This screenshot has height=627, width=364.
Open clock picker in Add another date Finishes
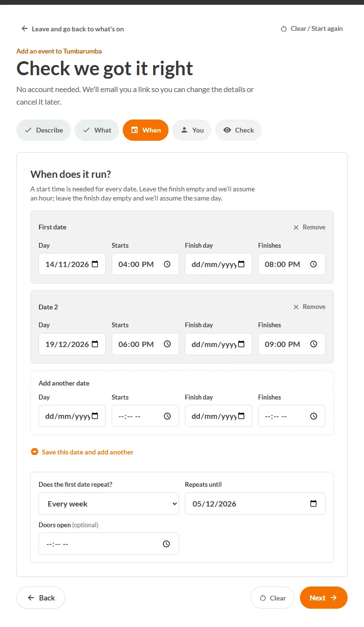click(313, 416)
